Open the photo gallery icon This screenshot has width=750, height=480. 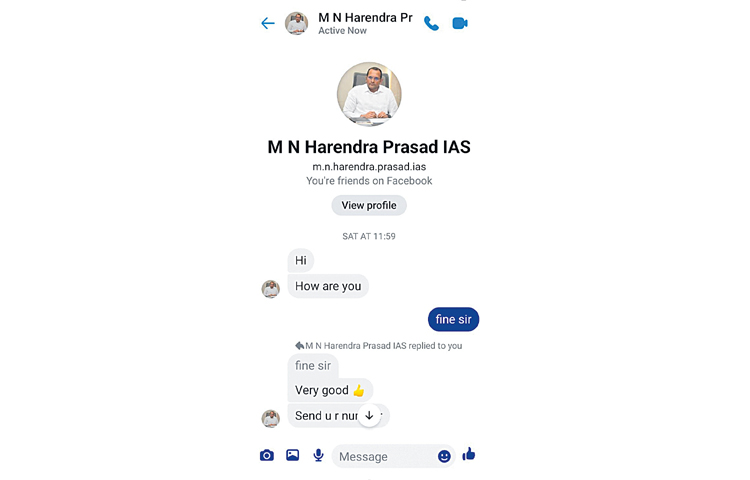click(292, 455)
